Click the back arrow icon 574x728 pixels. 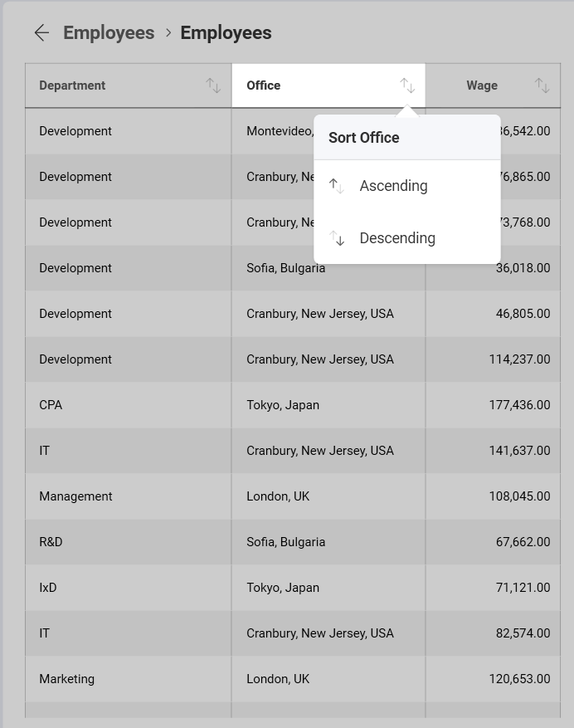[41, 33]
